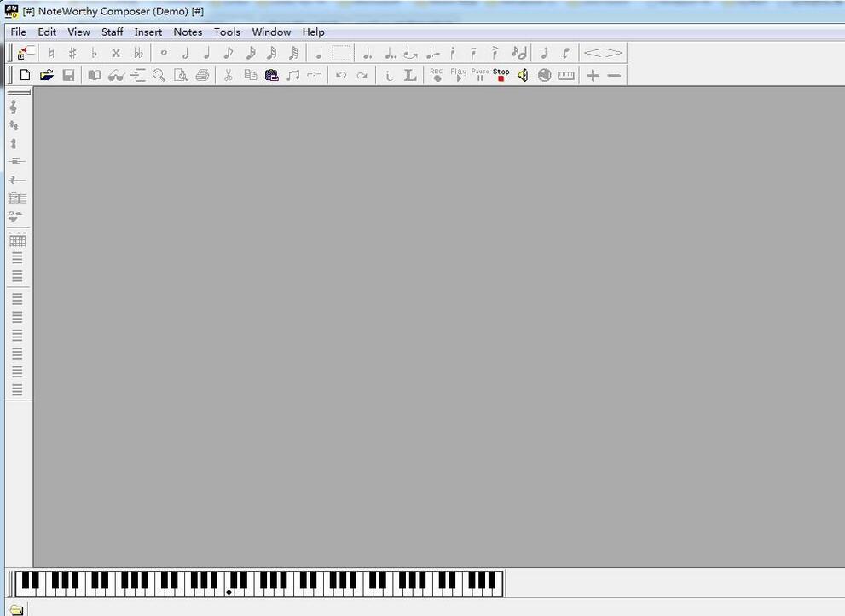Print the score with the printer icon

(x=202, y=75)
